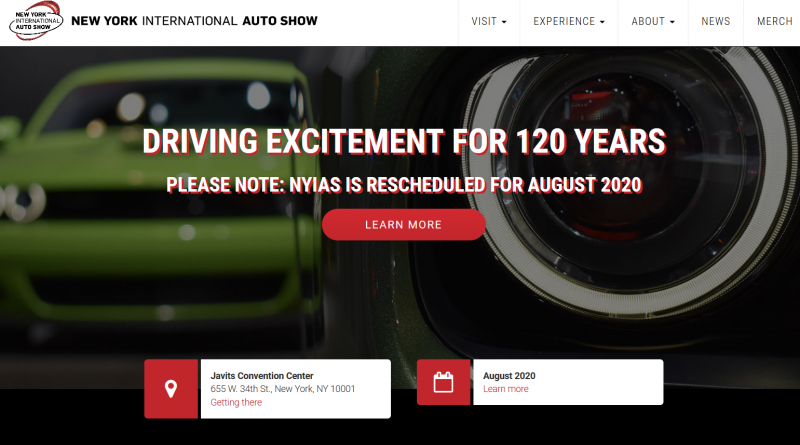Open the Visit dropdown menu

[489, 21]
